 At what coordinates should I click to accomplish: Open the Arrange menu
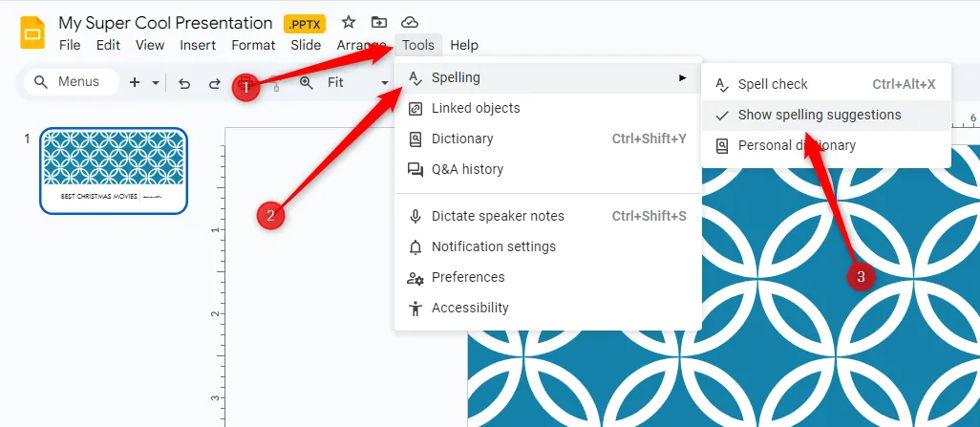(361, 45)
